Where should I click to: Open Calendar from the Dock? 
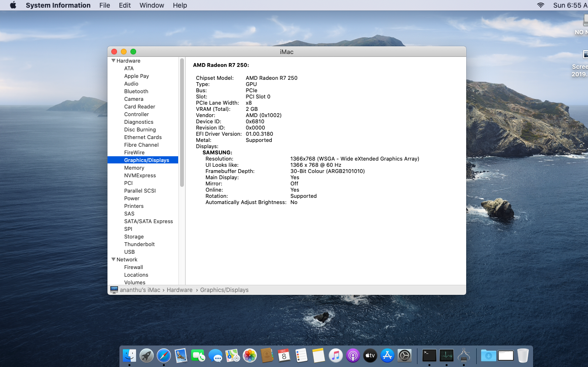(284, 355)
